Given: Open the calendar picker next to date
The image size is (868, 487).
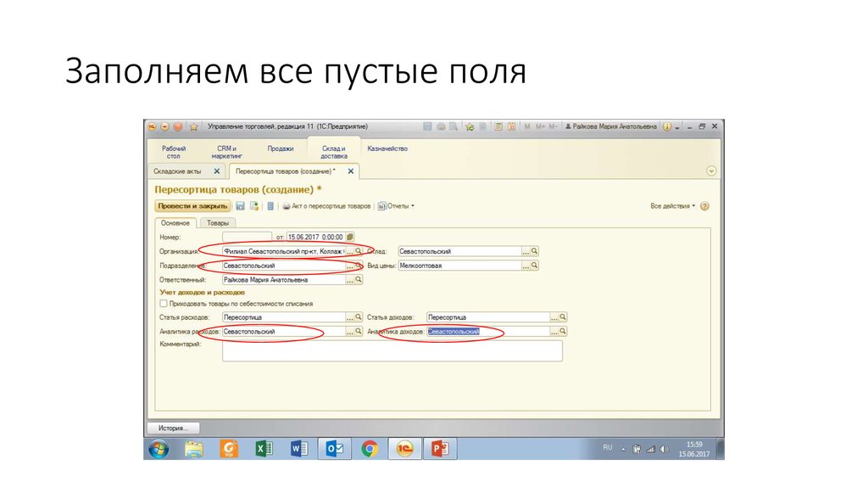Looking at the screenshot, I should tap(350, 237).
